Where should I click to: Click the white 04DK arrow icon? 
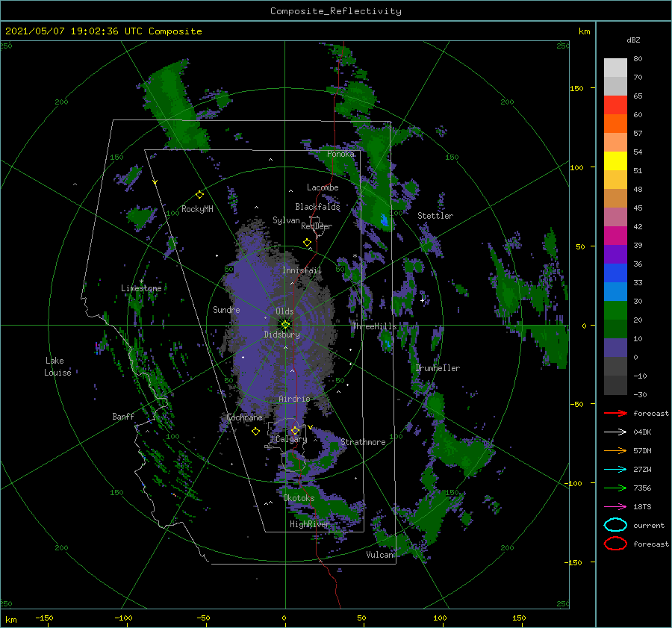tap(615, 432)
